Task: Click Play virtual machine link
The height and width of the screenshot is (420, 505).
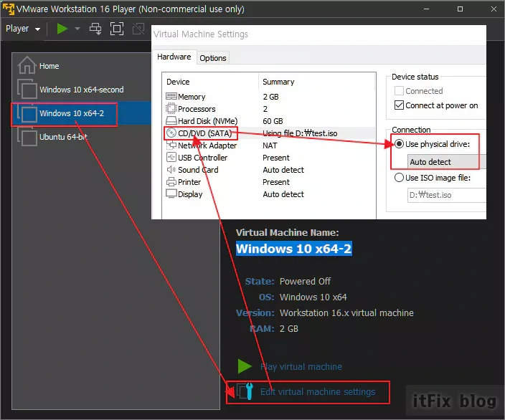Action: (301, 366)
